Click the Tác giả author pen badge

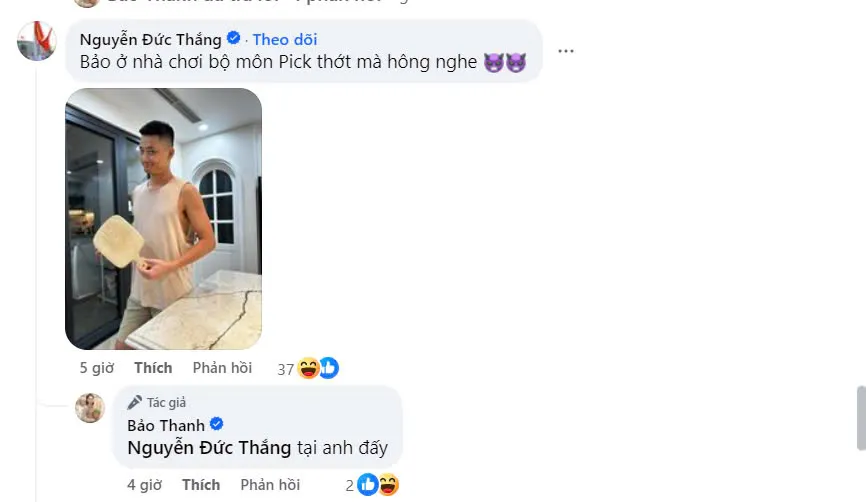click(x=135, y=402)
